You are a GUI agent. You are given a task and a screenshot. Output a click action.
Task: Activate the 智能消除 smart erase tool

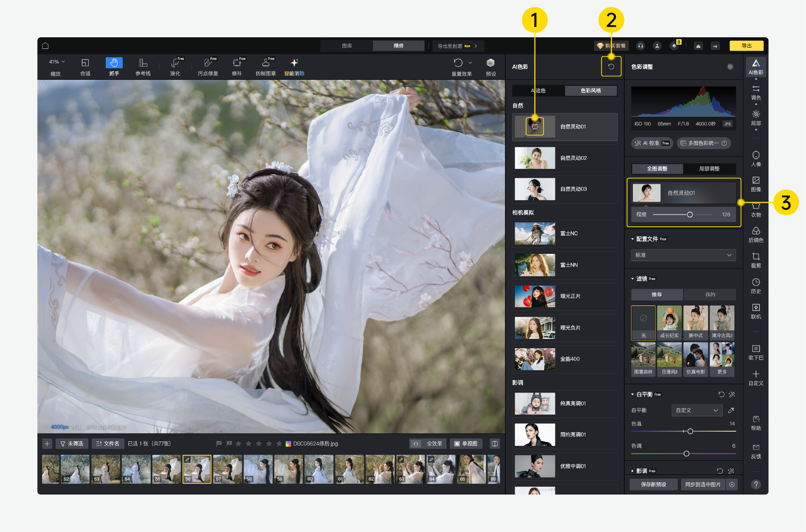(x=294, y=67)
